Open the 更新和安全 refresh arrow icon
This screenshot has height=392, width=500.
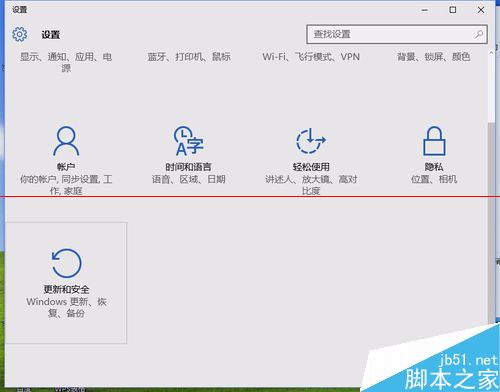coord(66,263)
